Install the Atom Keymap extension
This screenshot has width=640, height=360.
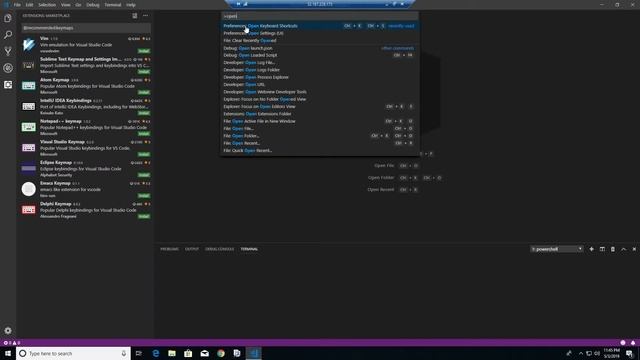(144, 92)
